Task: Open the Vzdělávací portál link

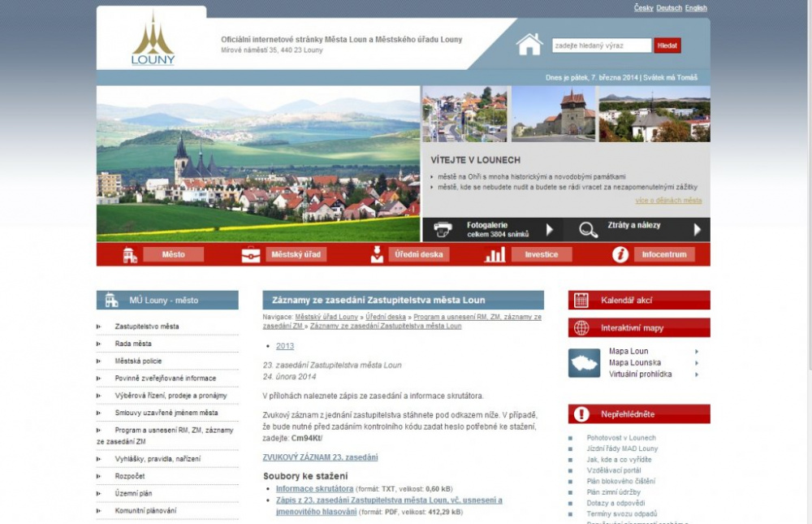Action: [614, 470]
